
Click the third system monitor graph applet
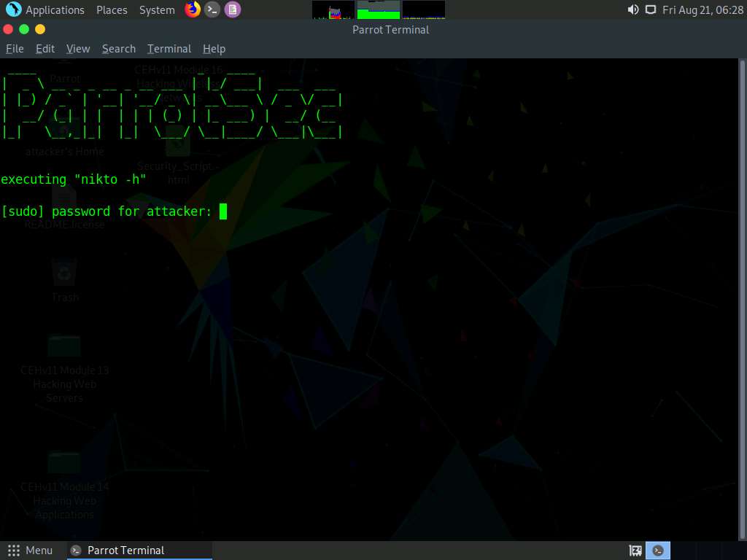point(424,9)
